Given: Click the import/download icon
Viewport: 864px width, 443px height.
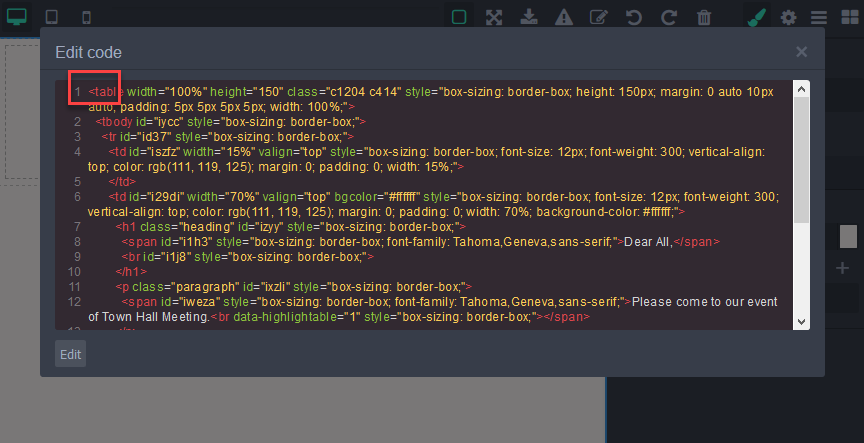Looking at the screenshot, I should coord(529,17).
